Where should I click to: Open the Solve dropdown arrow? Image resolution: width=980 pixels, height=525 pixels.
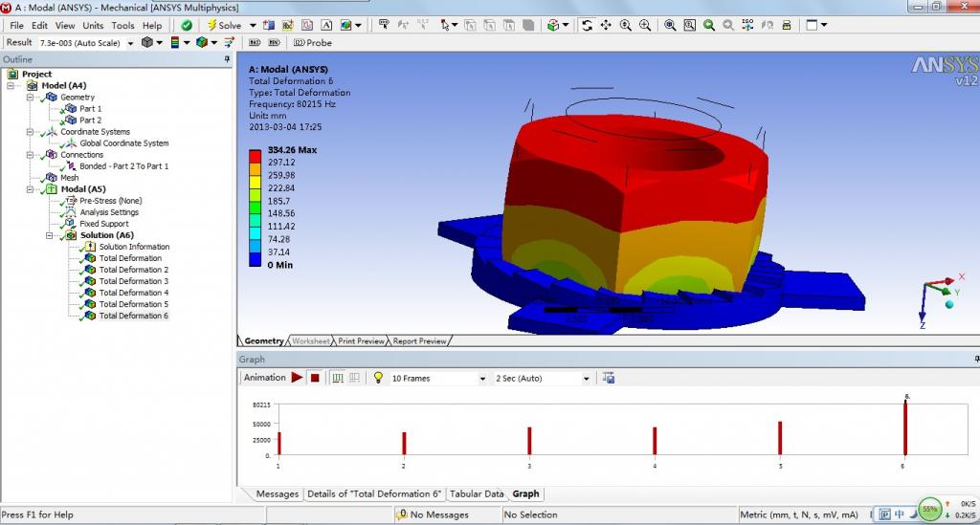pos(253,26)
